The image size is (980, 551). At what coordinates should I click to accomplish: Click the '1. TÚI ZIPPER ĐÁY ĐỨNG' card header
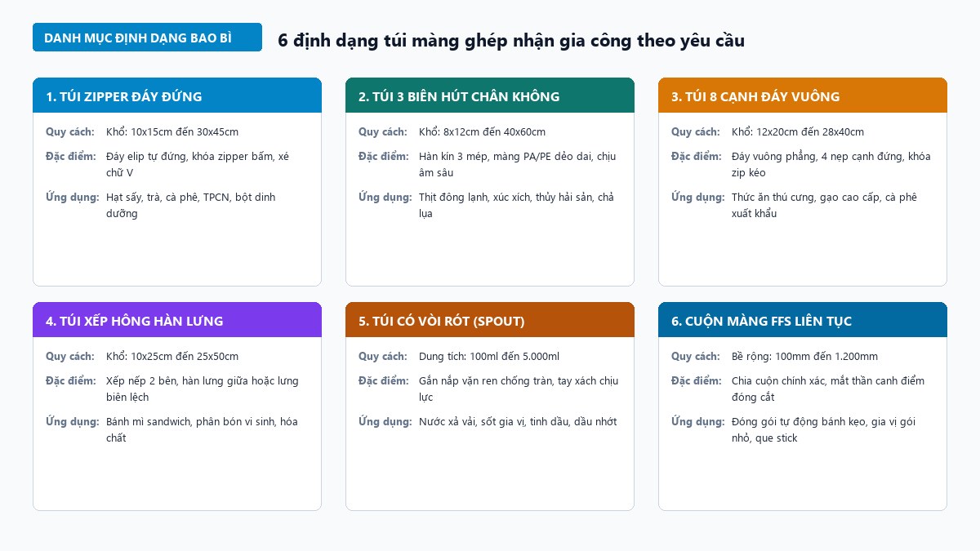(177, 96)
